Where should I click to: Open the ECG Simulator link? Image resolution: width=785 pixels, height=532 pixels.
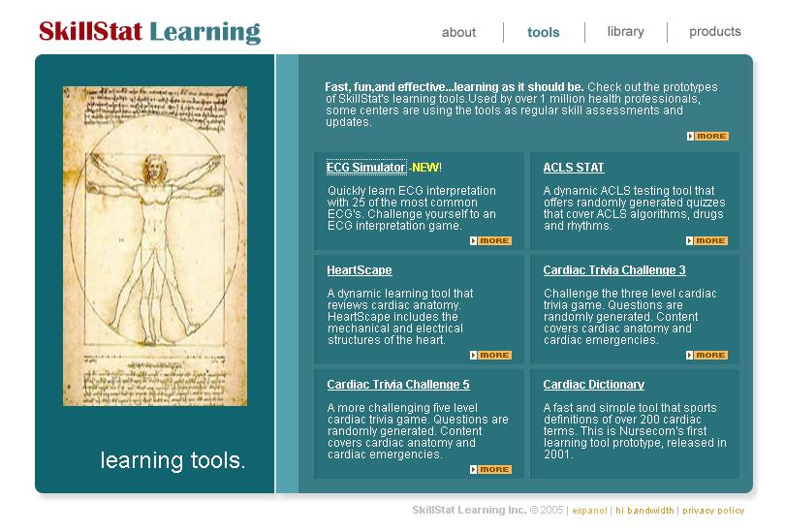click(x=366, y=167)
